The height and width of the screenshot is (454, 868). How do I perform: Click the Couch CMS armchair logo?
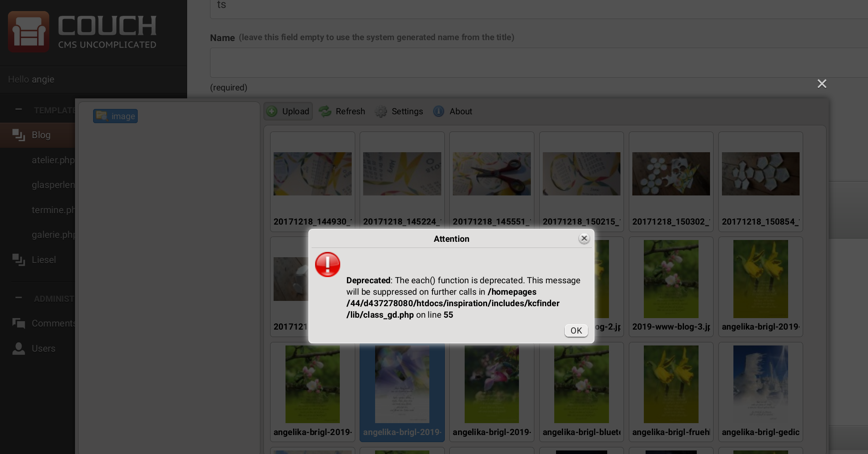[29, 32]
